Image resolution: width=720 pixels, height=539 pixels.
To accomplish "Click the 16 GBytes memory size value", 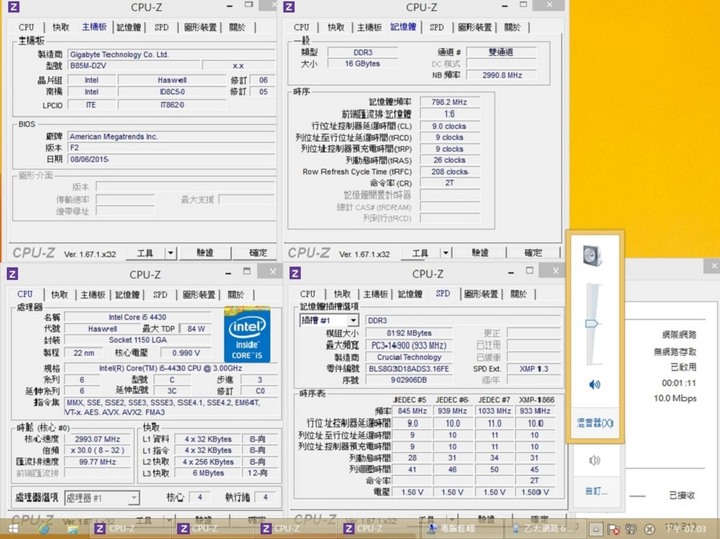I will (x=362, y=64).
